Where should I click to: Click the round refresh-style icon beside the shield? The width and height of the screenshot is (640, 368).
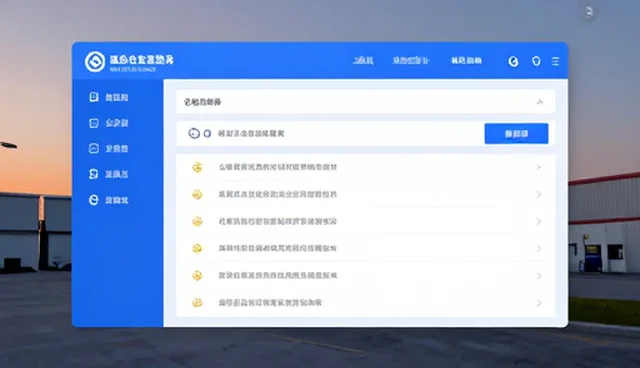[513, 62]
